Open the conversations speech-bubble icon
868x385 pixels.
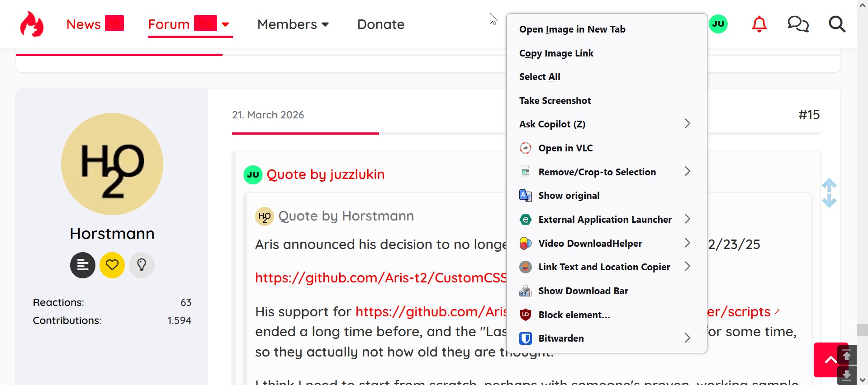(x=798, y=24)
